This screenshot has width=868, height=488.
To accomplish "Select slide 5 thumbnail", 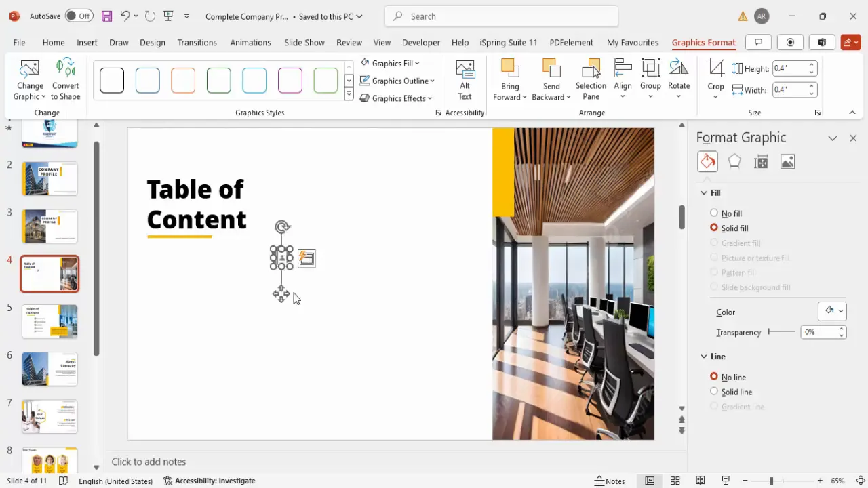I will coord(50,321).
